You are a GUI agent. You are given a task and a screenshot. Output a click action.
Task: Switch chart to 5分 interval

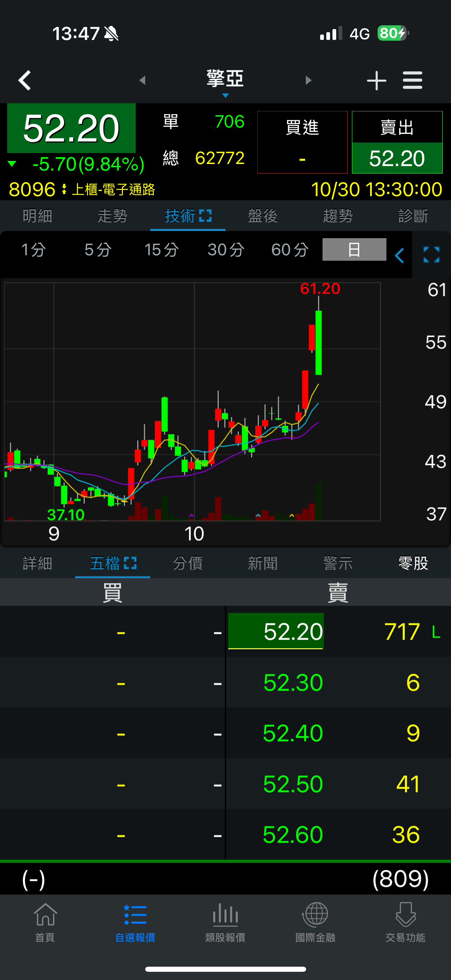98,250
